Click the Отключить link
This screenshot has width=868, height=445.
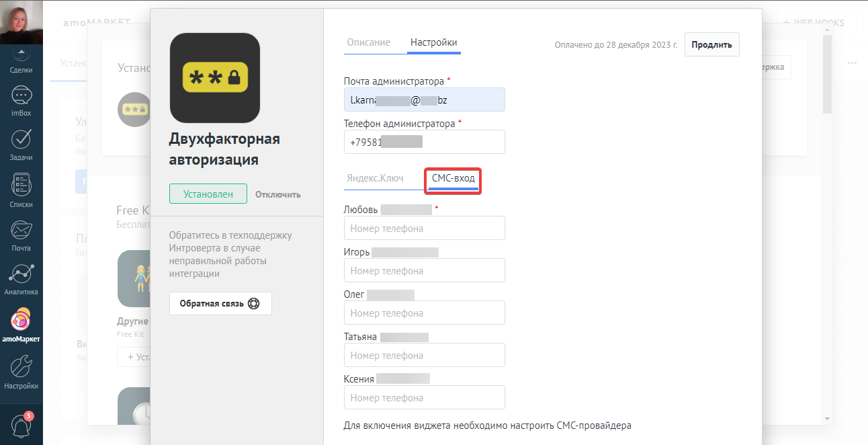click(278, 194)
